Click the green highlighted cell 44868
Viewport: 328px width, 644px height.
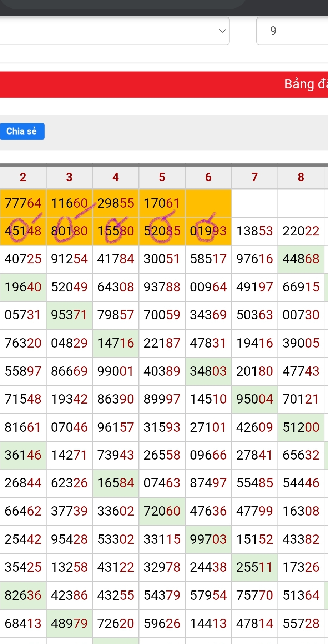[x=301, y=259]
